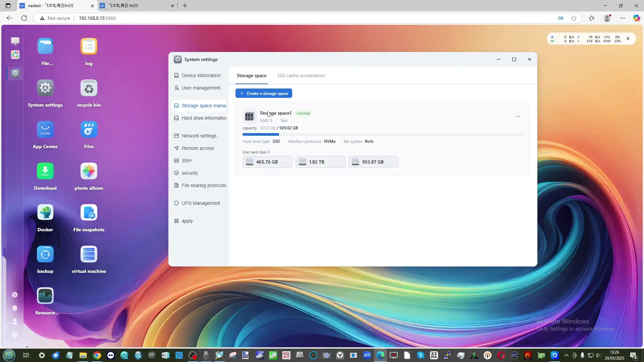The height and width of the screenshot is (362, 644).
Task: Open Remote access section
Action: [199, 148]
